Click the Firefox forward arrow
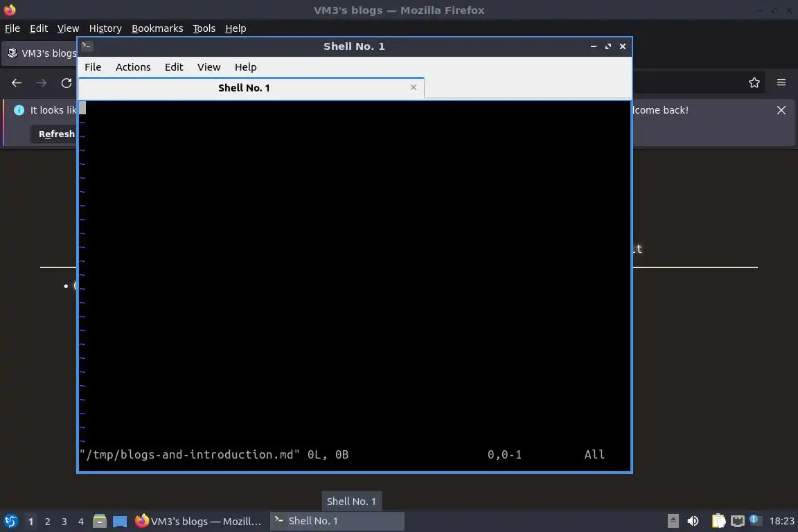The height and width of the screenshot is (532, 798). 42,83
